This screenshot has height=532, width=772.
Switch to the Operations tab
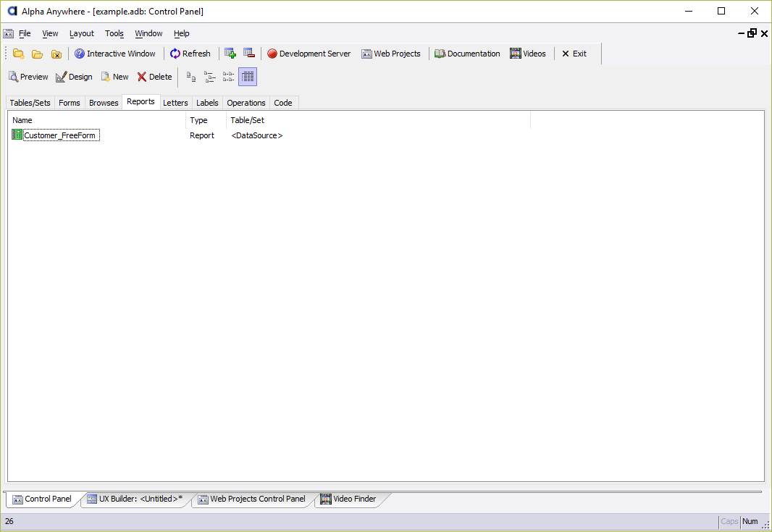246,102
